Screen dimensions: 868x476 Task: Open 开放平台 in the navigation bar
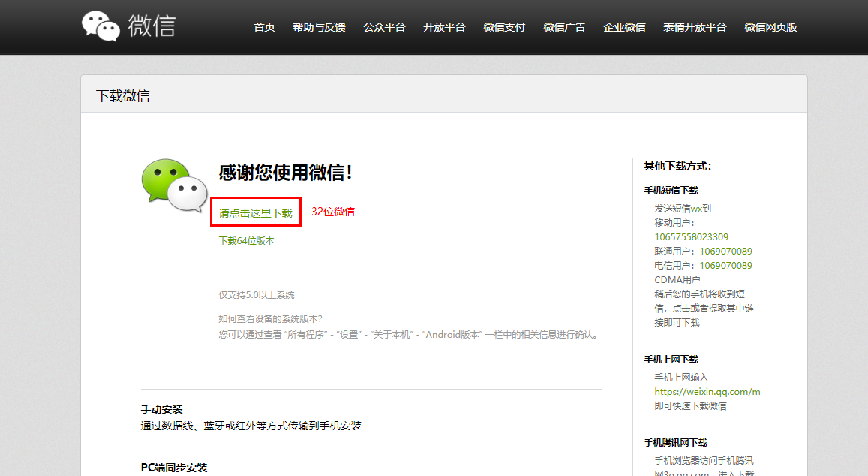click(444, 27)
